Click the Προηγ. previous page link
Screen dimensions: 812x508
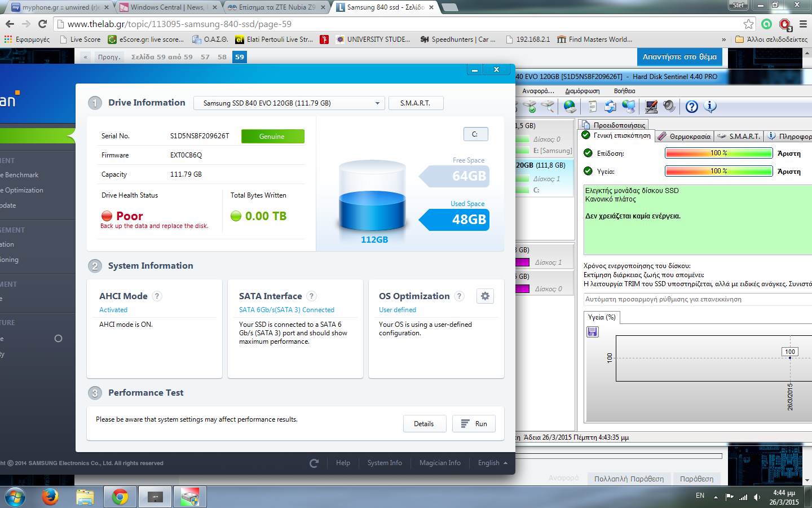(109, 57)
